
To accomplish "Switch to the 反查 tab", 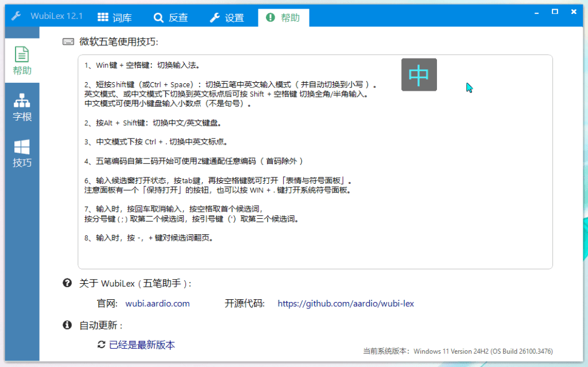I will tap(171, 18).
